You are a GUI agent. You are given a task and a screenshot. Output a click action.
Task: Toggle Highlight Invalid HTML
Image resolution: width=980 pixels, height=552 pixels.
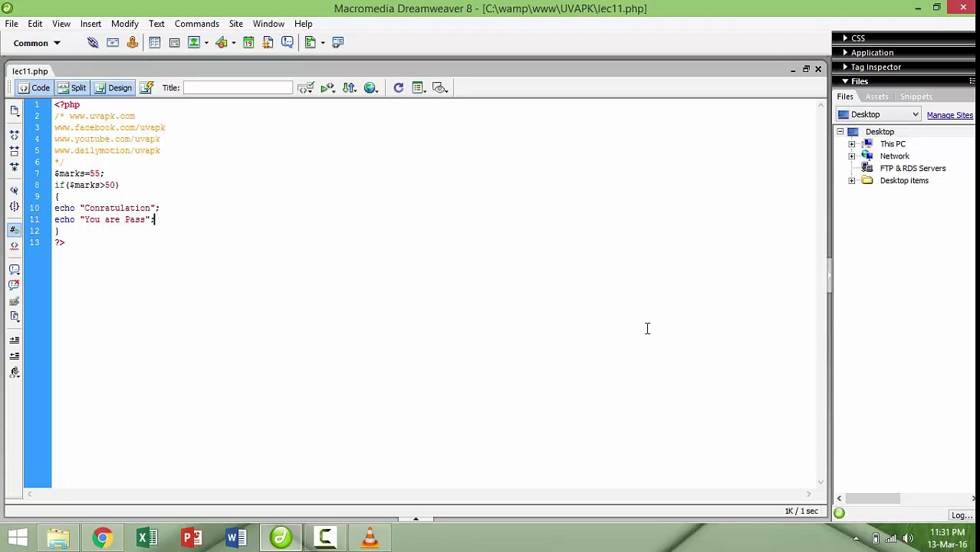tap(14, 245)
